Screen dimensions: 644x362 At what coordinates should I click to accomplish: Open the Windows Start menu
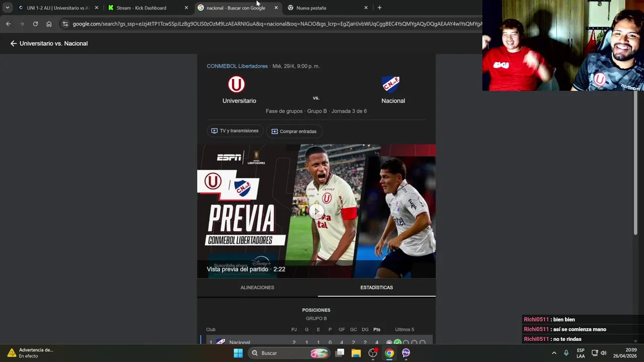(238, 353)
